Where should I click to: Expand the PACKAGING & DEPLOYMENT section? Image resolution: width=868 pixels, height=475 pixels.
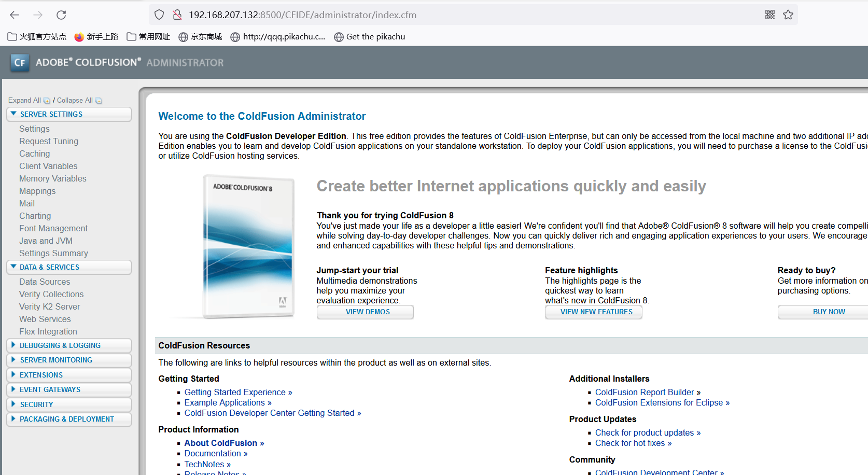click(x=69, y=419)
